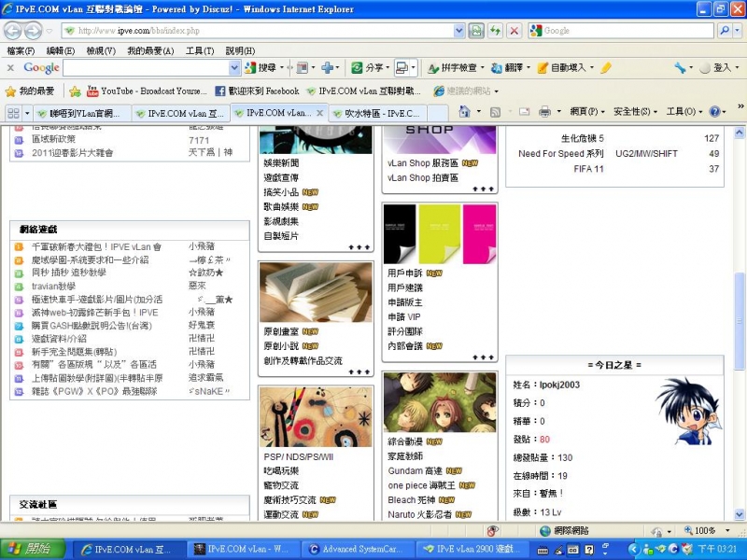Expand the address bar history dropdown
This screenshot has width=747, height=560.
458,30
